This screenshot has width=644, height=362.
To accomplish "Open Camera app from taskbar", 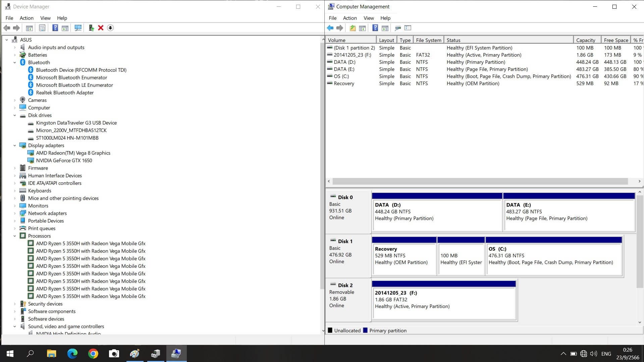I will tap(114, 353).
